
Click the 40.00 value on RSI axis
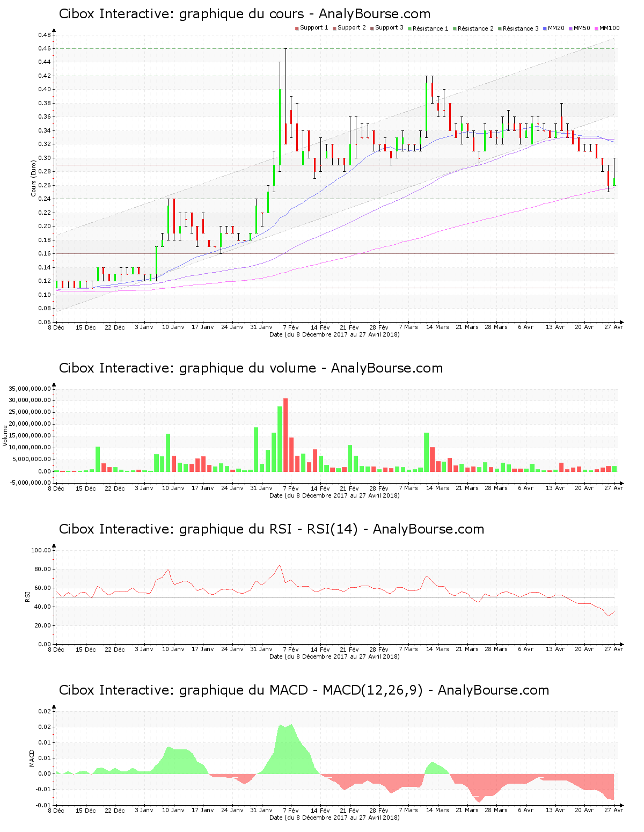[43, 607]
